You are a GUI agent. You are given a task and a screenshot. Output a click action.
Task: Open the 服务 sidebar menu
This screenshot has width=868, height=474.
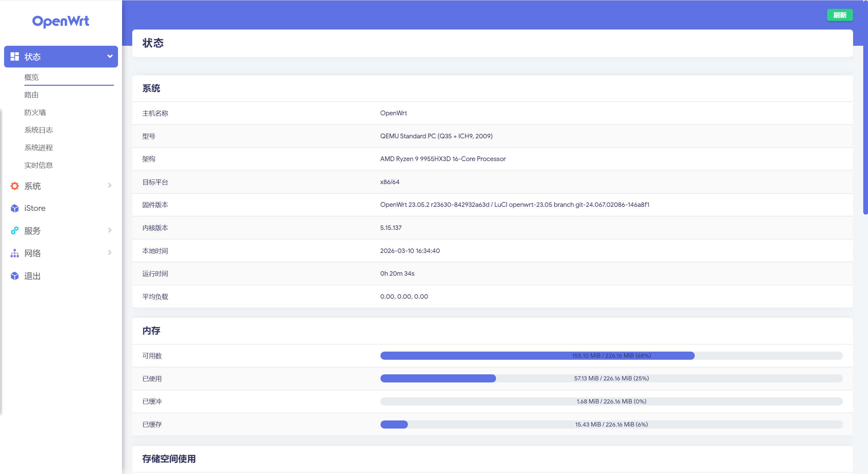click(x=33, y=231)
